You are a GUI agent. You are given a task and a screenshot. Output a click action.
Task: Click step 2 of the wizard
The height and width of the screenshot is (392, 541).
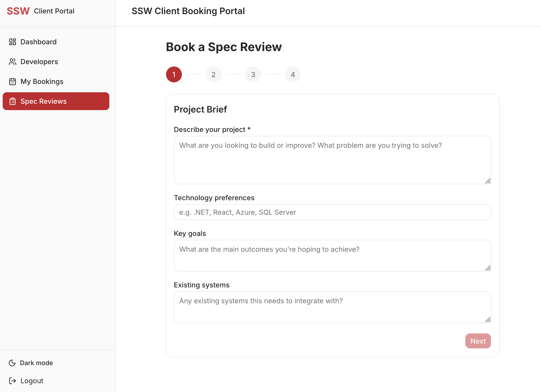point(213,74)
